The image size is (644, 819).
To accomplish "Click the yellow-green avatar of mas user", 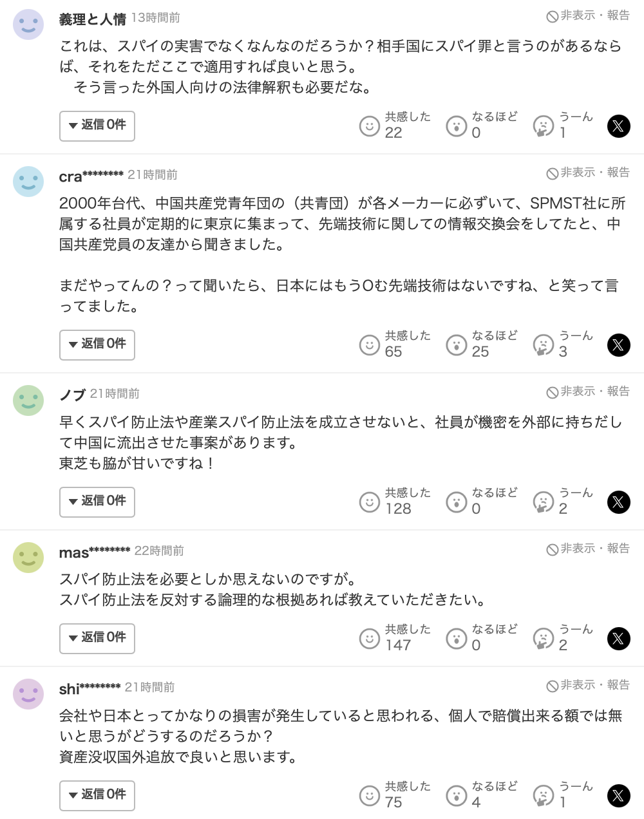I will pyautogui.click(x=28, y=558).
